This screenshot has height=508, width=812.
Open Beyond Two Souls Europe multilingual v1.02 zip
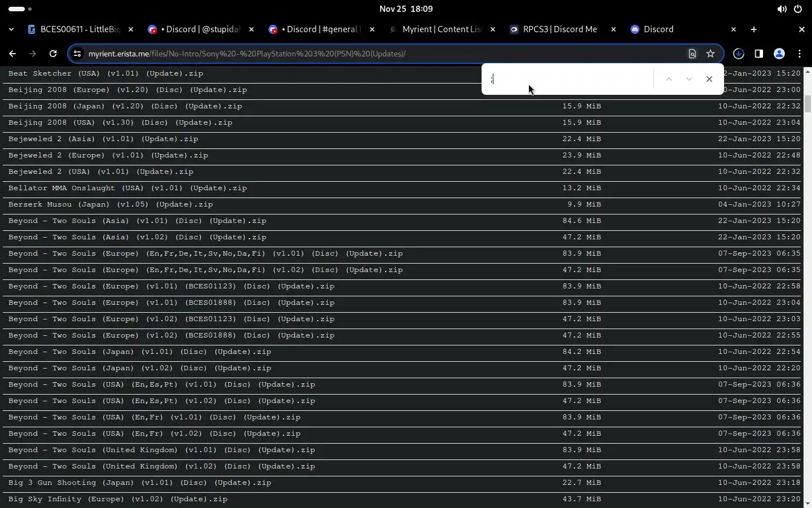pyautogui.click(x=206, y=270)
